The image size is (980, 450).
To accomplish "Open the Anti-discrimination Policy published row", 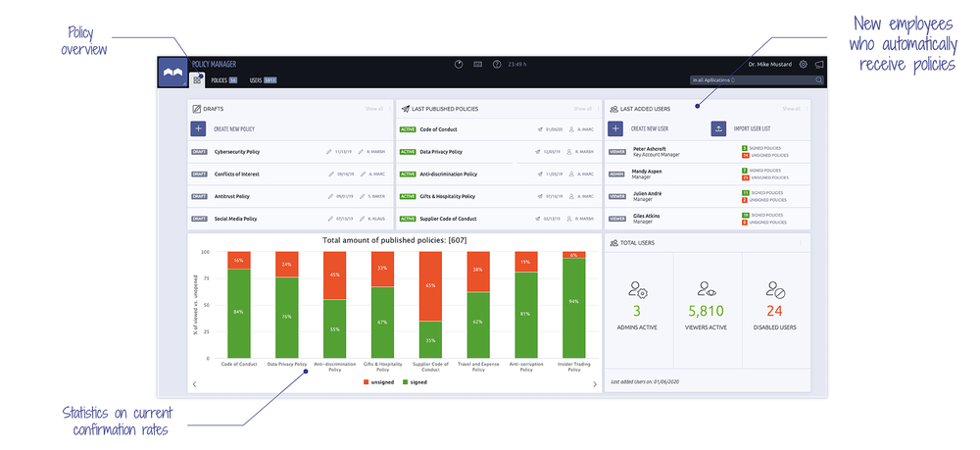I will click(499, 175).
